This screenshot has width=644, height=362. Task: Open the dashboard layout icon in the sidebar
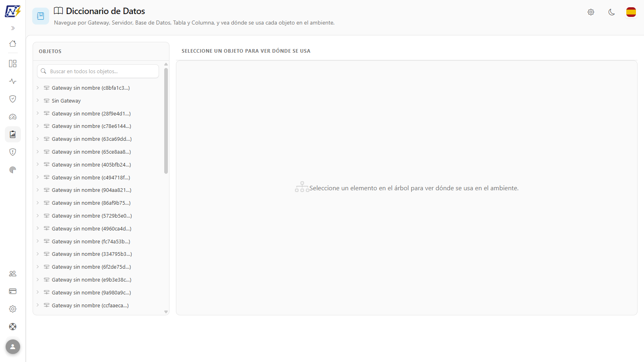(13, 64)
